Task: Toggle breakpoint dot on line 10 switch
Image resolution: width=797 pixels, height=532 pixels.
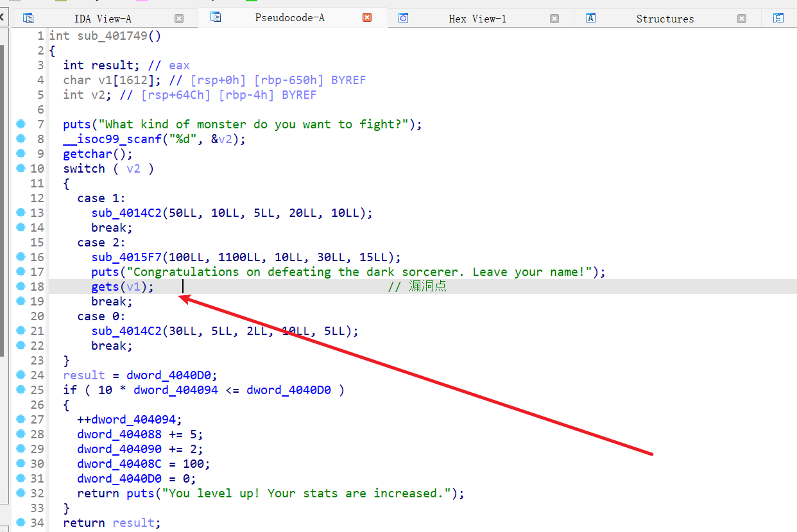Action: click(x=21, y=168)
